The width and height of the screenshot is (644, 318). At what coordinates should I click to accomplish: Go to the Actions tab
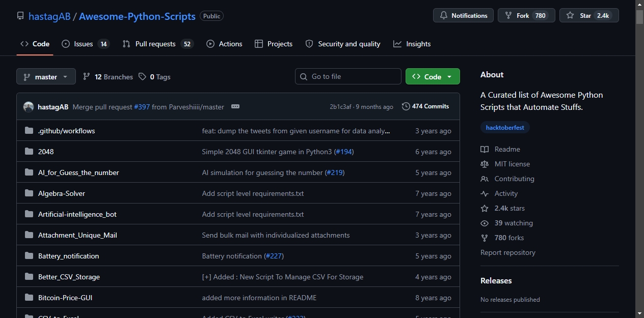(224, 44)
